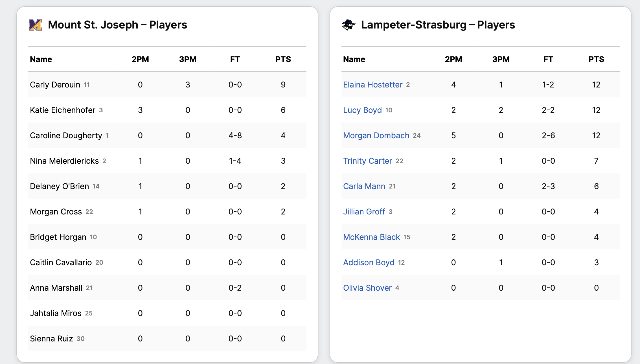This screenshot has width=640, height=364.
Task: Click the Carla Mann player link
Action: tap(364, 186)
